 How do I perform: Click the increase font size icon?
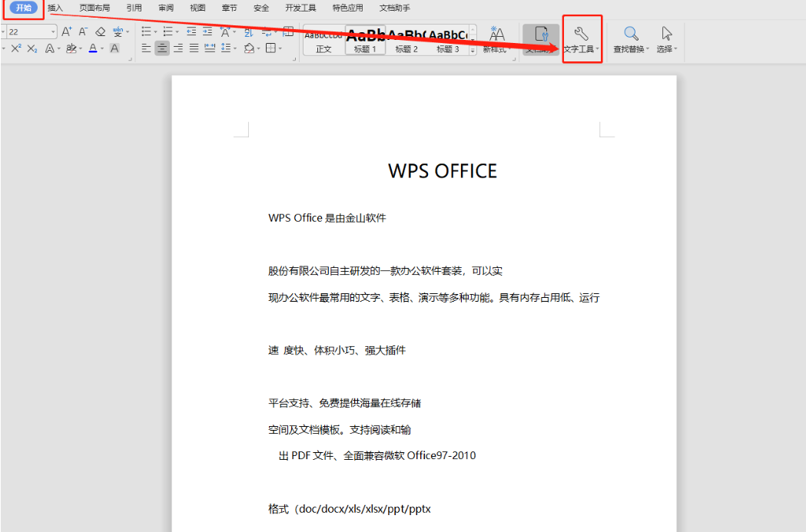(67, 31)
